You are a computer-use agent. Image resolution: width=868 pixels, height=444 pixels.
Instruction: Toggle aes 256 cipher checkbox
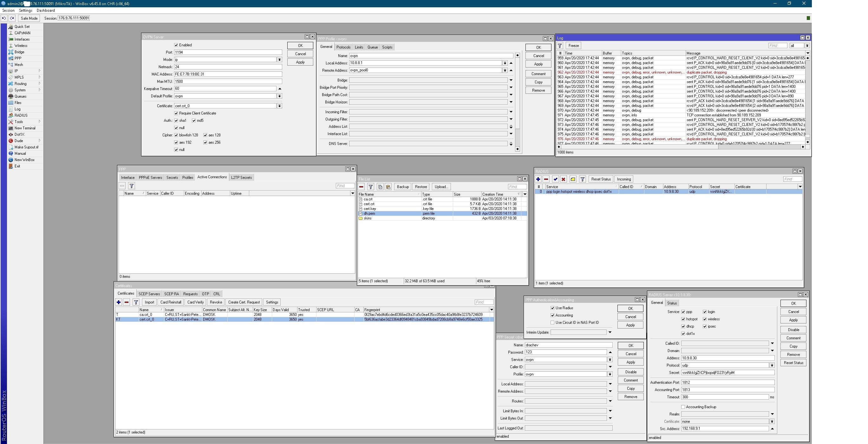pos(205,142)
